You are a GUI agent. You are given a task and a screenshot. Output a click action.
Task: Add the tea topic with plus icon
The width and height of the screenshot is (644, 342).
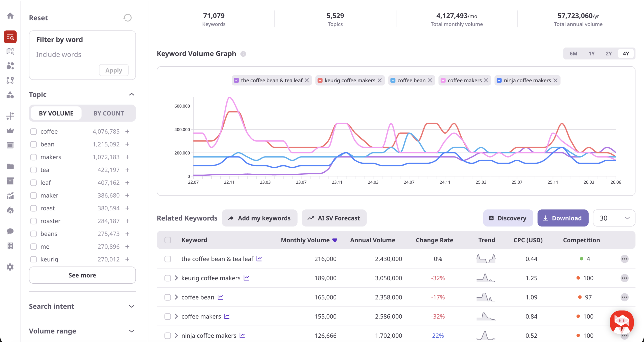point(128,170)
